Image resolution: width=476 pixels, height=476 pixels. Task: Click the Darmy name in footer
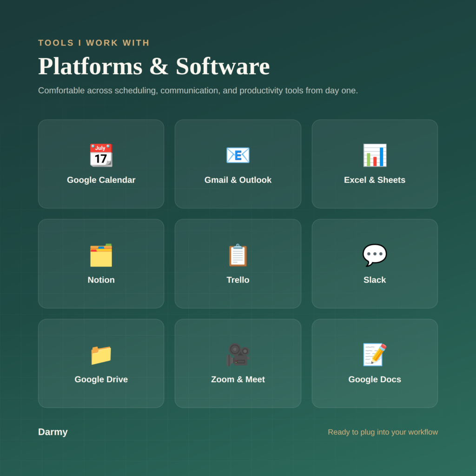[53, 432]
